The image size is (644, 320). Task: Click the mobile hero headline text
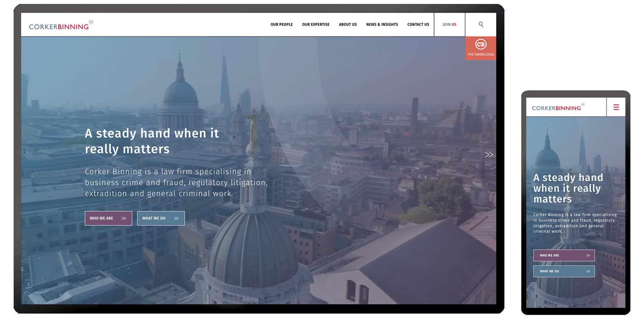(x=568, y=188)
